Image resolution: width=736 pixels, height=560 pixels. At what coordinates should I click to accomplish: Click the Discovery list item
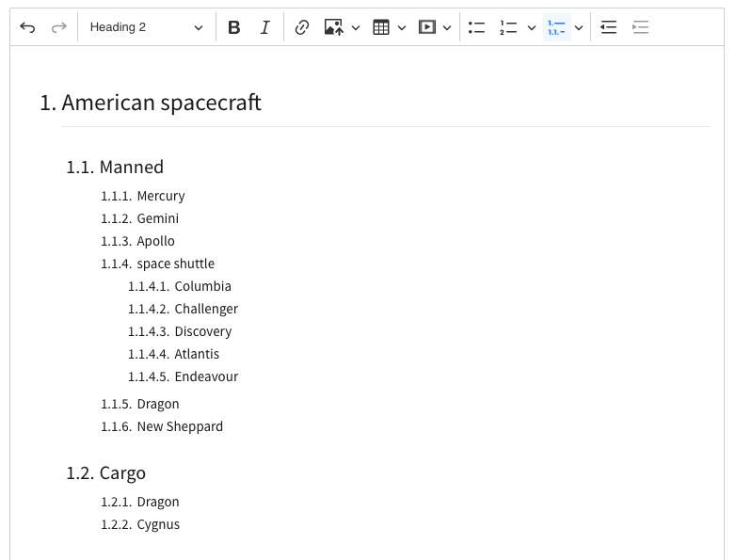click(x=202, y=331)
